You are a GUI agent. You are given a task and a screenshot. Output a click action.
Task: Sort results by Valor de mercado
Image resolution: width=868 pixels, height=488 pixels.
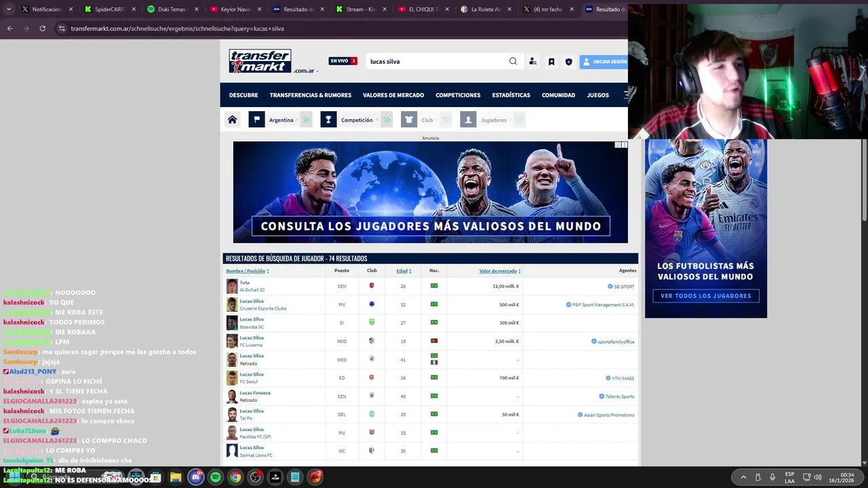(x=500, y=271)
